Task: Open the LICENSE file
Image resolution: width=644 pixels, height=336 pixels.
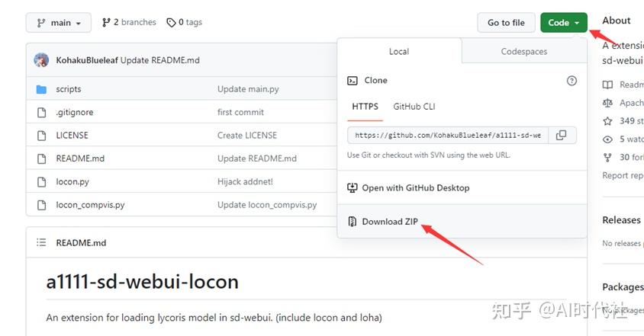Action: pyautogui.click(x=72, y=136)
